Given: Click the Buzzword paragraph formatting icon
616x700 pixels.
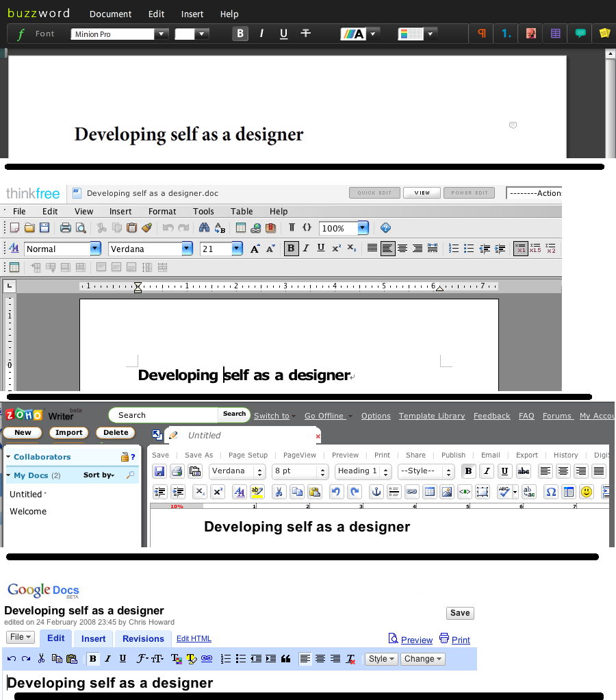Looking at the screenshot, I should pyautogui.click(x=482, y=34).
